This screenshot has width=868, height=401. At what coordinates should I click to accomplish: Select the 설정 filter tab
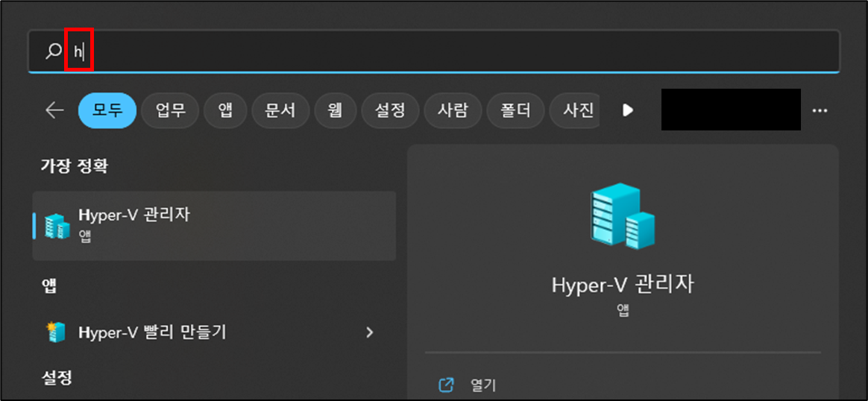coord(390,110)
